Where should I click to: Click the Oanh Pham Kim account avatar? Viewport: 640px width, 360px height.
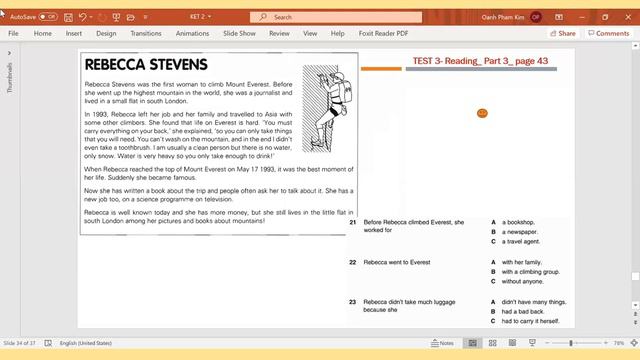click(536, 17)
